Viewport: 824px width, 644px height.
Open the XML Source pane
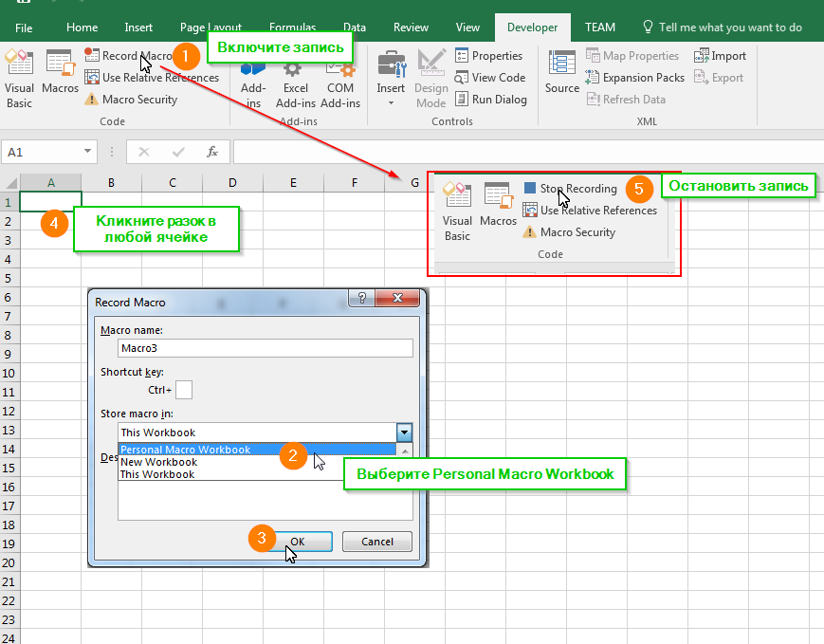pyautogui.click(x=561, y=72)
